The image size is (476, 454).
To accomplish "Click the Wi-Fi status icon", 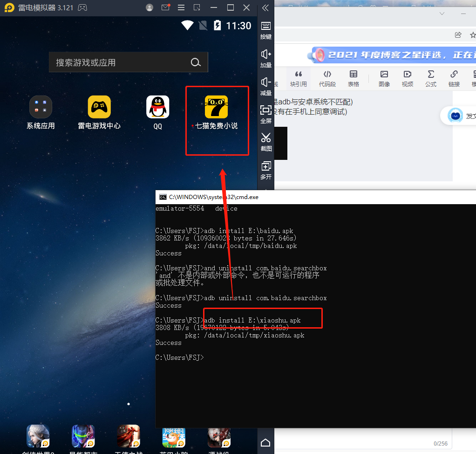I will point(188,25).
